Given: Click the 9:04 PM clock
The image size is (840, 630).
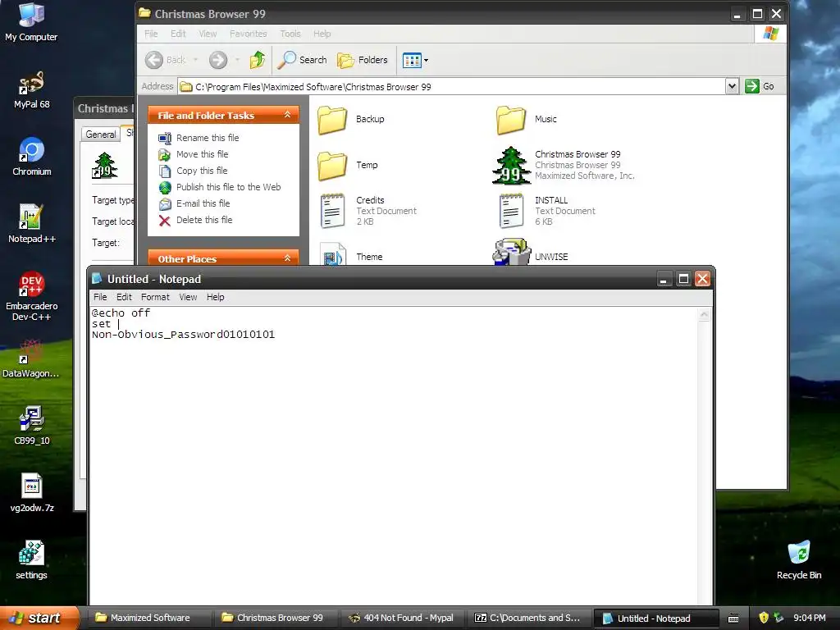Looking at the screenshot, I should click(810, 618).
